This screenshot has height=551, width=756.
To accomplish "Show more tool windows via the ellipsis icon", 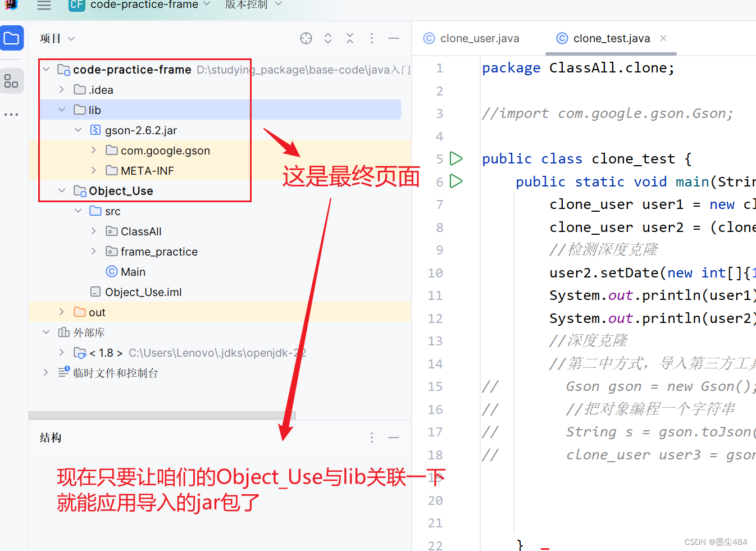I will tap(12, 114).
